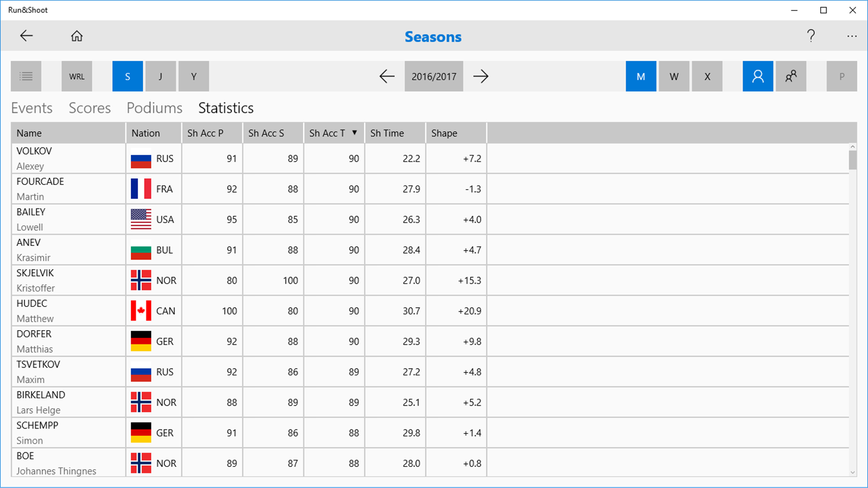Go back with the left arrow icon

click(x=27, y=36)
